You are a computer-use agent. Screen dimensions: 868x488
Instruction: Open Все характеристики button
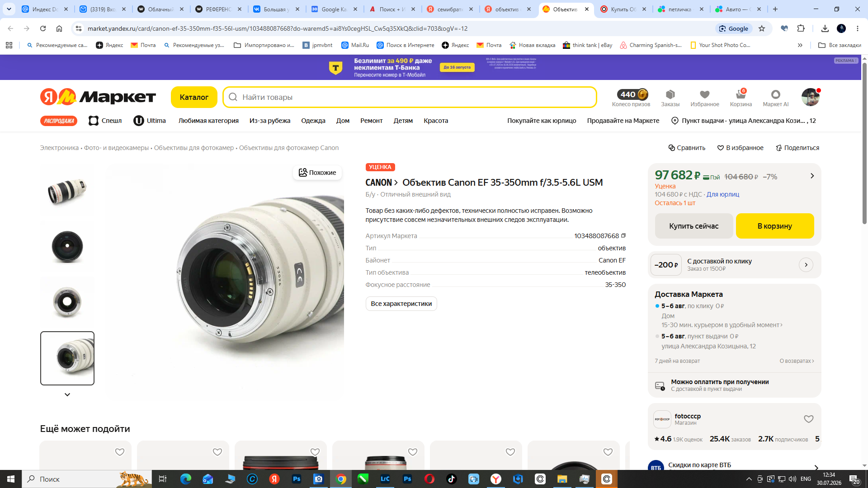[401, 304]
